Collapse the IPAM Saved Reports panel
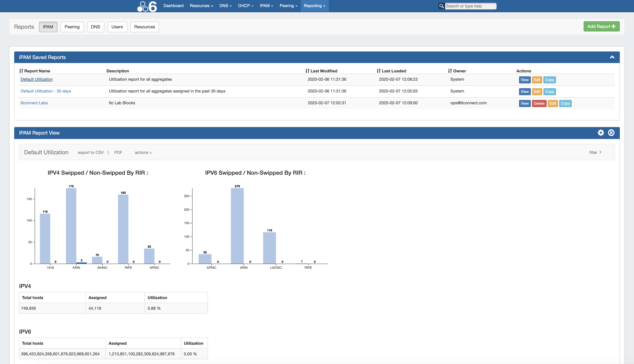Screen dimensions: 634x364 coord(612,57)
